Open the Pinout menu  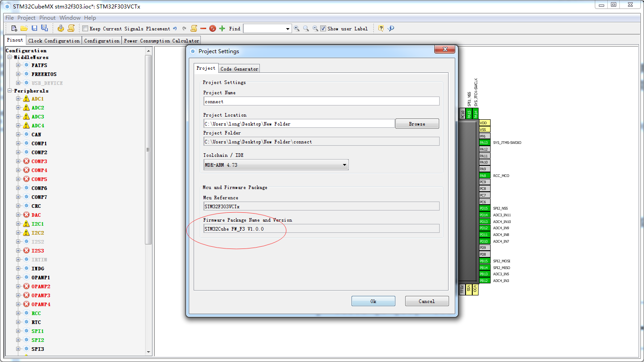click(x=47, y=18)
